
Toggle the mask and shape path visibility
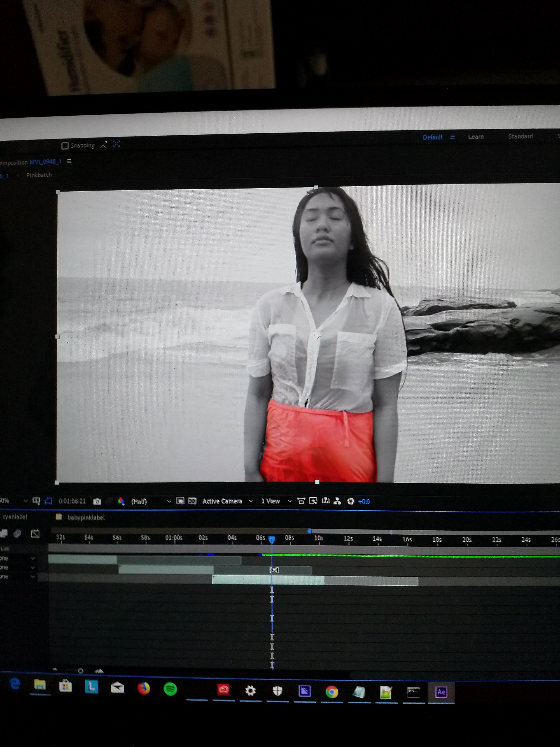(48, 501)
